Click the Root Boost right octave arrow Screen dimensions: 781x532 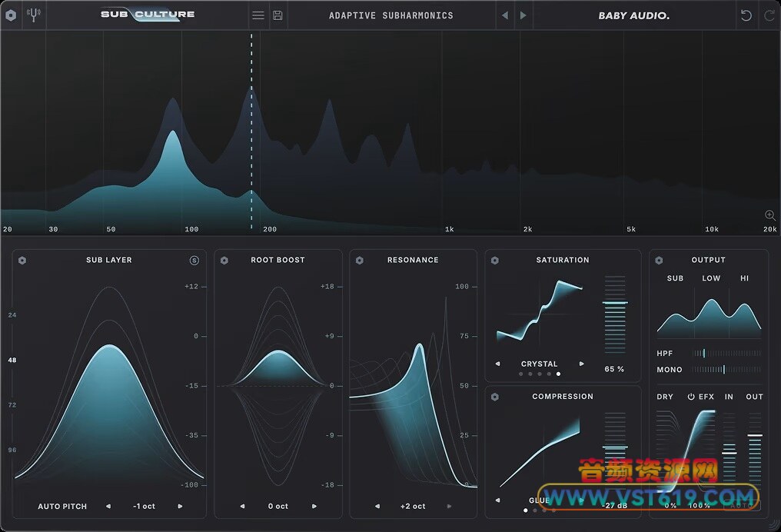314,506
